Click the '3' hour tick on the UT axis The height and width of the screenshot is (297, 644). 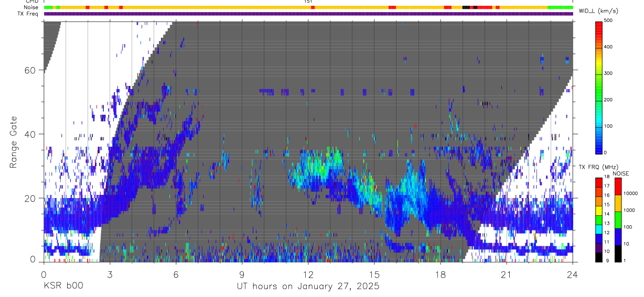click(x=110, y=274)
